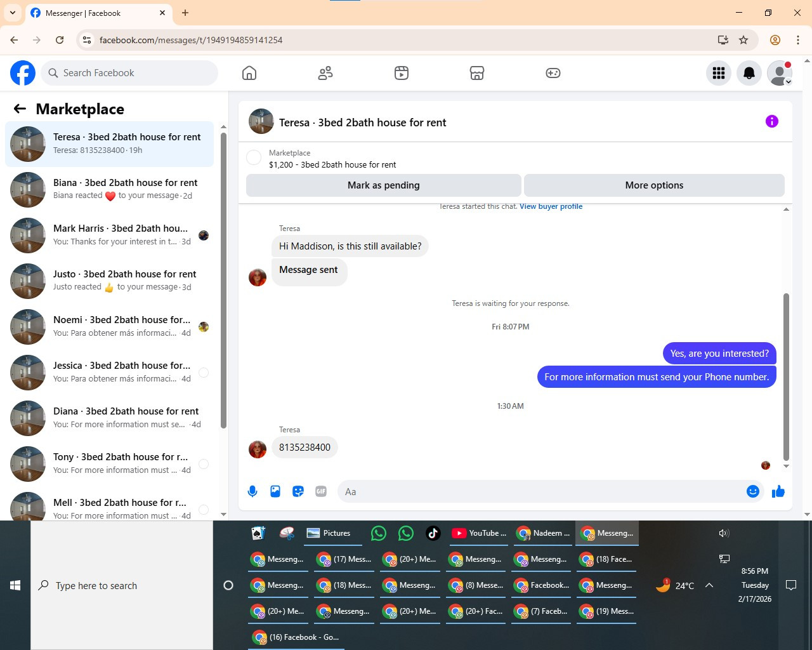Open the Notifications bell
The height and width of the screenshot is (650, 812).
[749, 73]
